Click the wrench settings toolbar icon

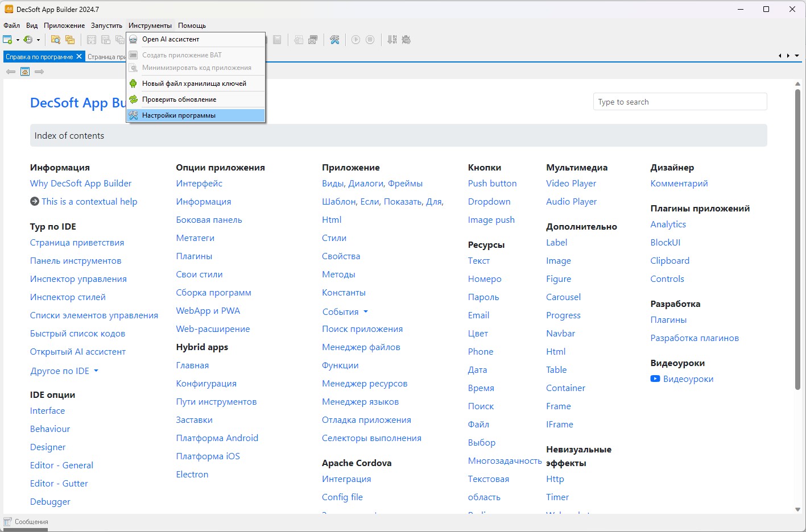pyautogui.click(x=334, y=40)
